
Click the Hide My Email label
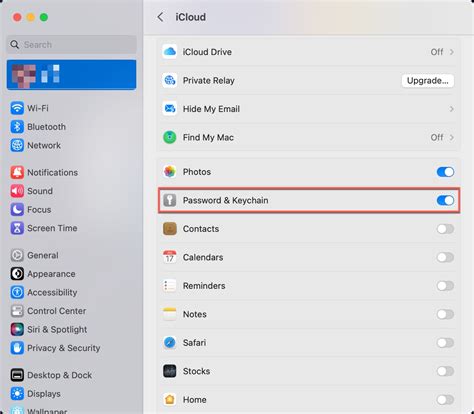coord(211,109)
